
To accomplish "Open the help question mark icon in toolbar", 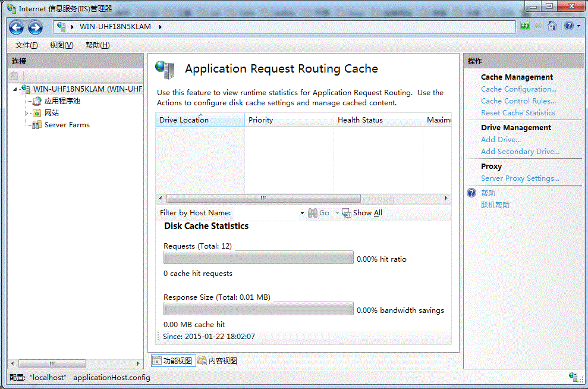I will click(x=569, y=26).
